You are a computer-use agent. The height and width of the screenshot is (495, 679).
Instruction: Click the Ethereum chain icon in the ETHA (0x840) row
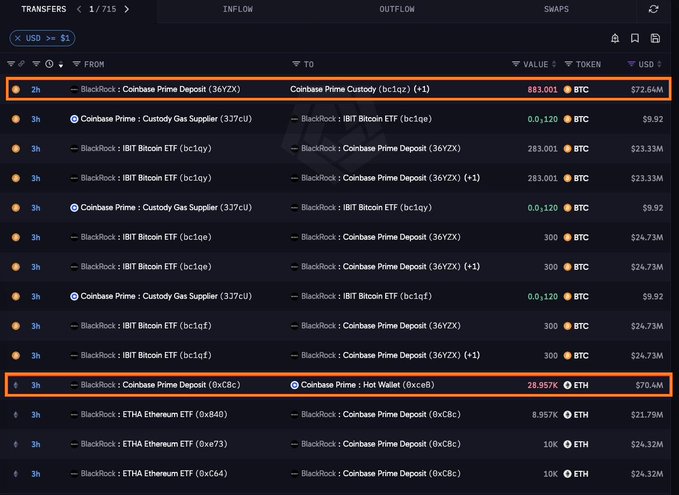pyautogui.click(x=16, y=414)
